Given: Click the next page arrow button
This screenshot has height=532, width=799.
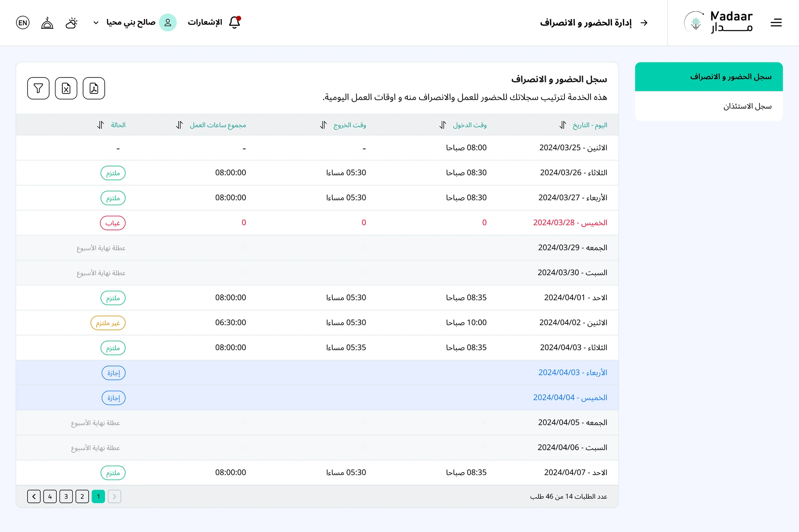Looking at the screenshot, I should 34,496.
